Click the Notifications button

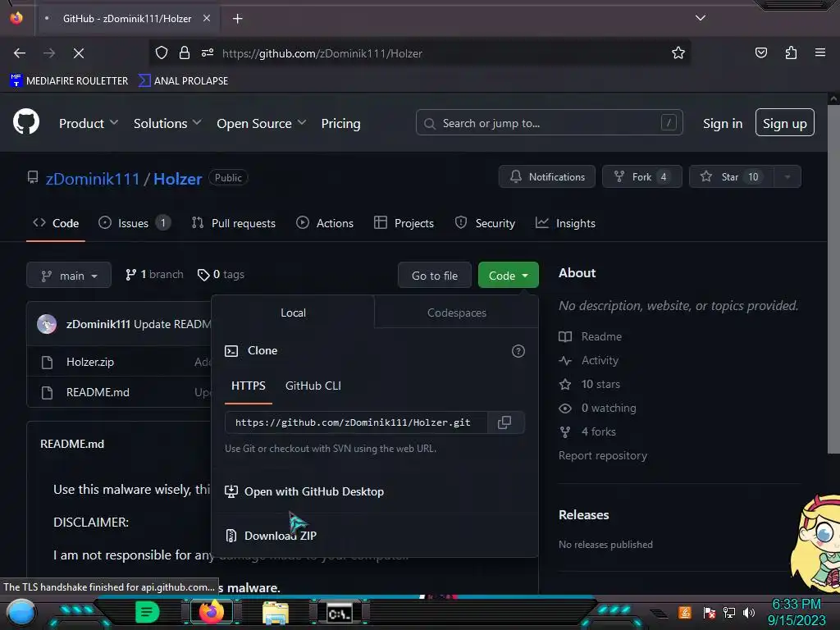pos(547,177)
